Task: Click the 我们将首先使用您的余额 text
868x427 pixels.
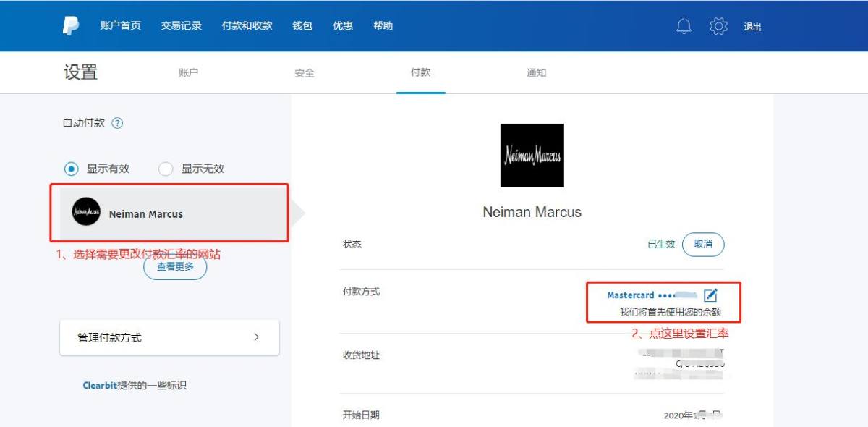Action: [x=671, y=313]
